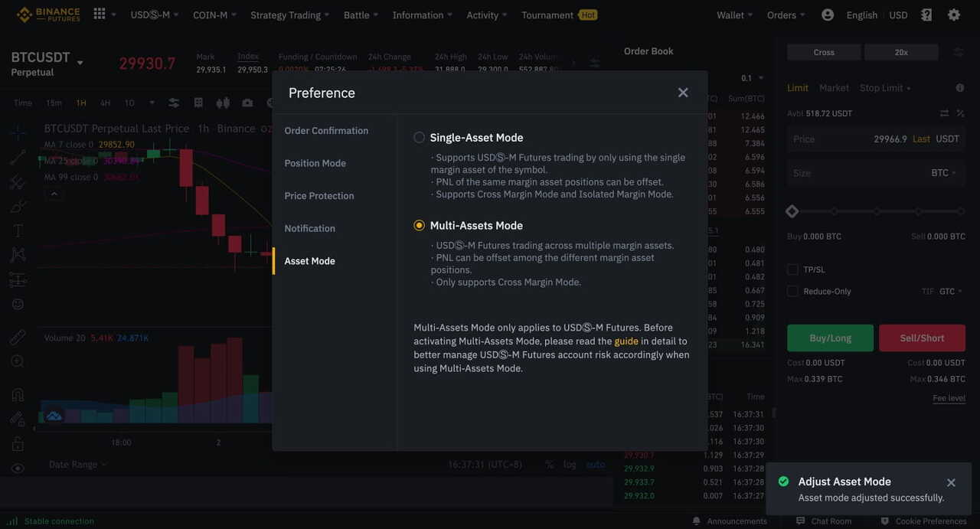The width and height of the screenshot is (980, 529).
Task: Toggle stay in drawing mode
Action: pos(18,419)
